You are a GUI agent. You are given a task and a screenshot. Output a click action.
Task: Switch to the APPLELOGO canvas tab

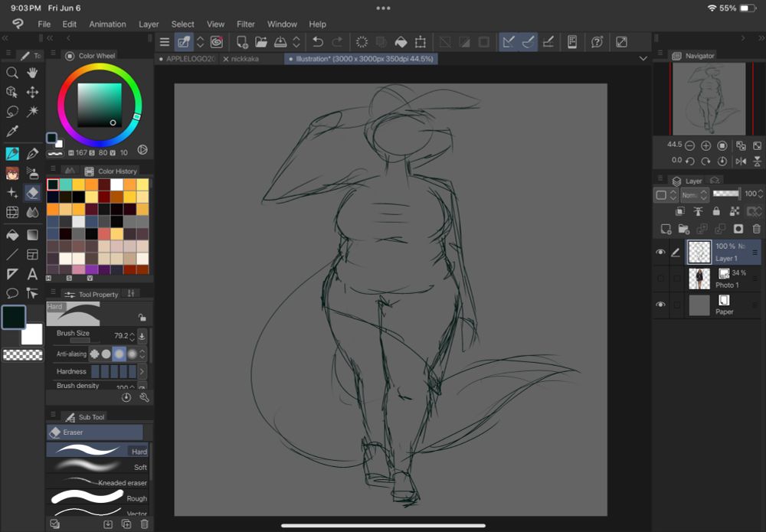click(x=187, y=59)
